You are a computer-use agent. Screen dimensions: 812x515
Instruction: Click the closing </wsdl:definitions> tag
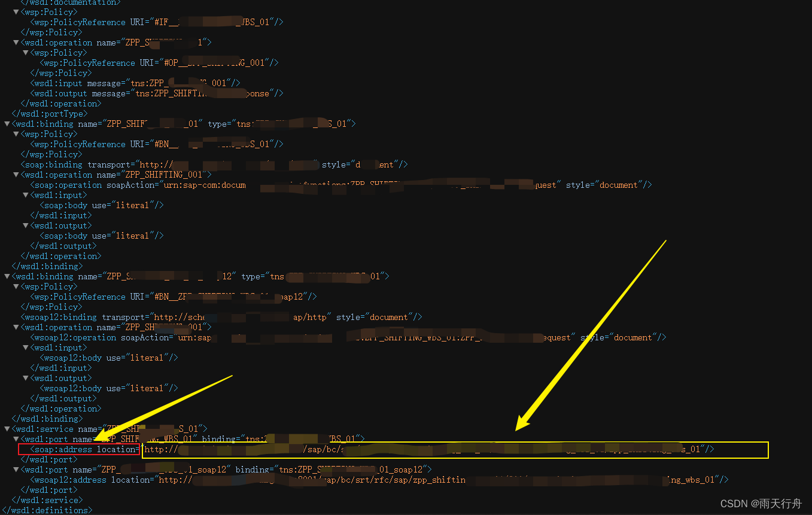47,510
